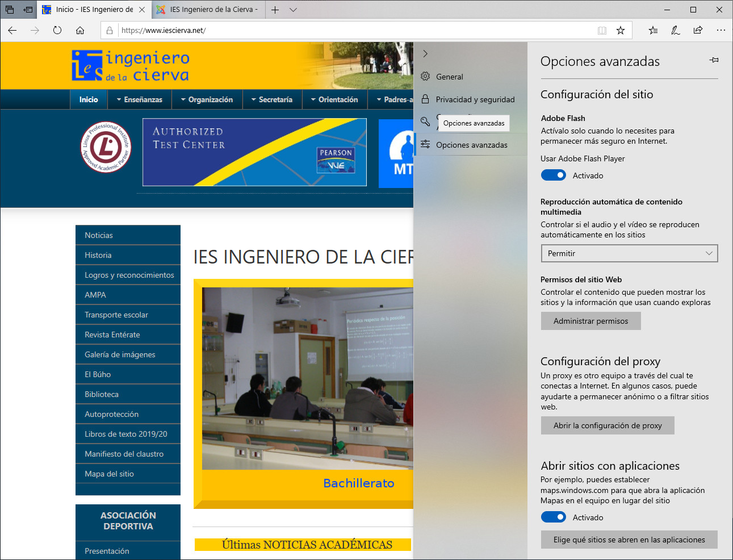733x560 pixels.
Task: Go to browser Home icon
Action: click(80, 30)
